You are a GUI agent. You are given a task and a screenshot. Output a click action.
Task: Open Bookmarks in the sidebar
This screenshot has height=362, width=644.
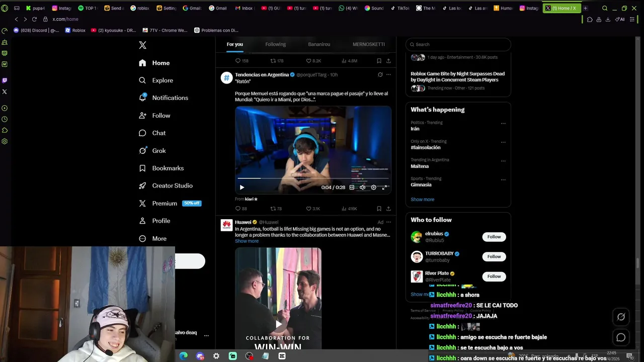162,168
